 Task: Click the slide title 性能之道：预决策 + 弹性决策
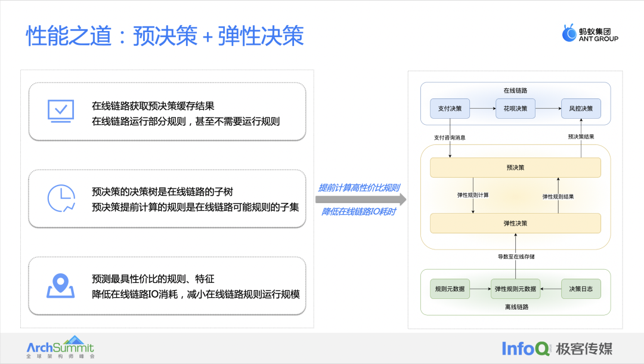pyautogui.click(x=165, y=36)
